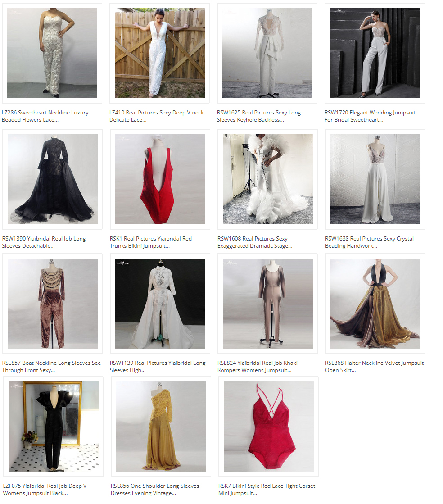
Task: Click the RSE856 One Shoulder Evening Vintage link
Action: click(155, 489)
